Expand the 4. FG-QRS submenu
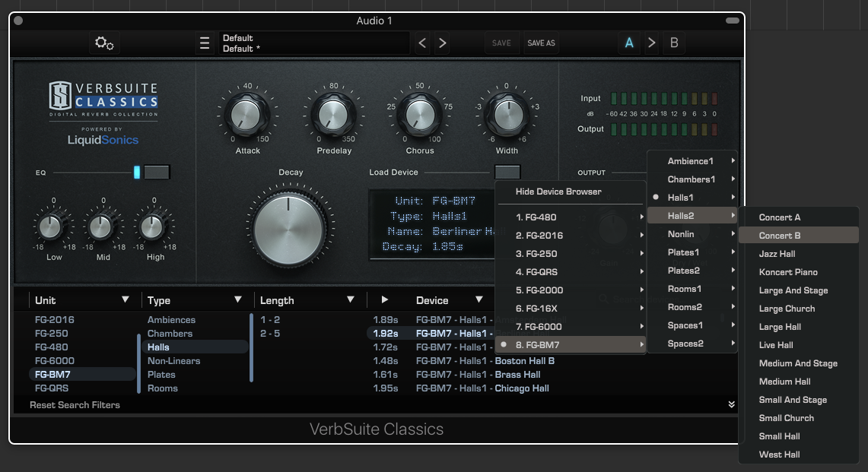The height and width of the screenshot is (472, 868). (571, 271)
